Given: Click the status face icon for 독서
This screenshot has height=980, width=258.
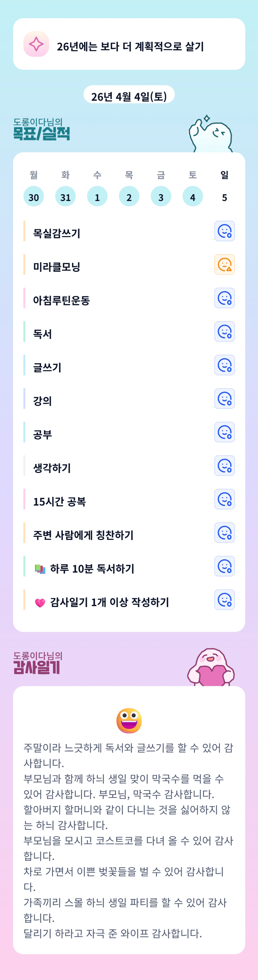Looking at the screenshot, I should pos(225,331).
